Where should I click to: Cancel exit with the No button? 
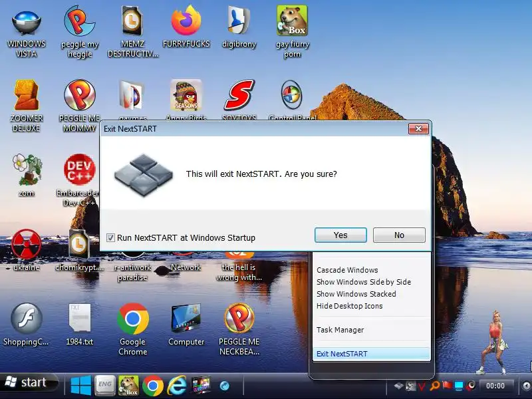(x=399, y=235)
